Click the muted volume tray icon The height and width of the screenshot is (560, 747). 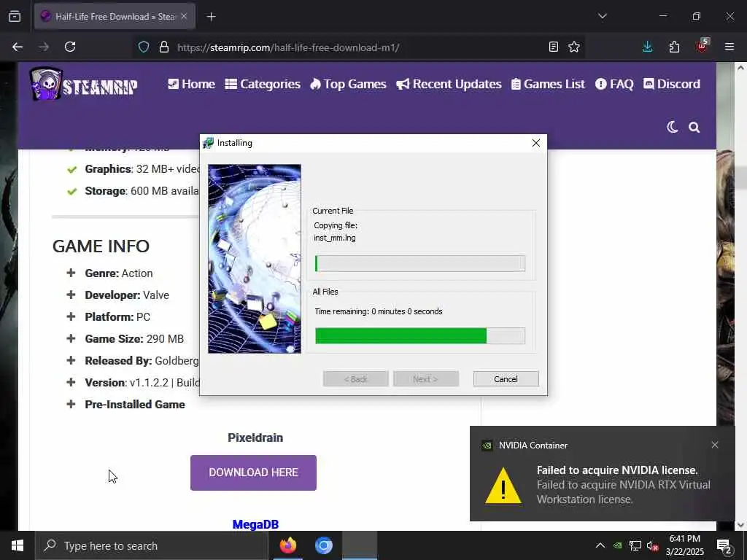pyautogui.click(x=652, y=545)
